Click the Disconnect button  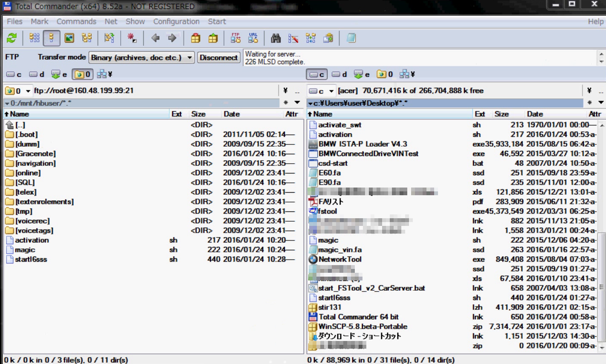[x=218, y=58]
